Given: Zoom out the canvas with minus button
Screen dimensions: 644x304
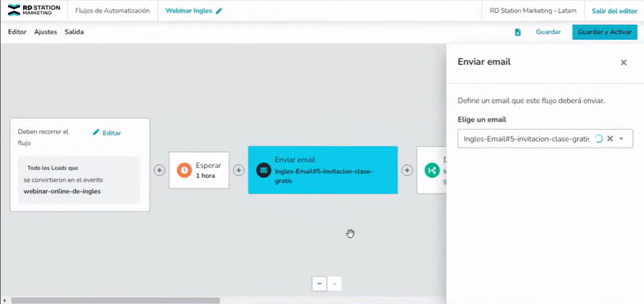Looking at the screenshot, I should click(319, 284).
